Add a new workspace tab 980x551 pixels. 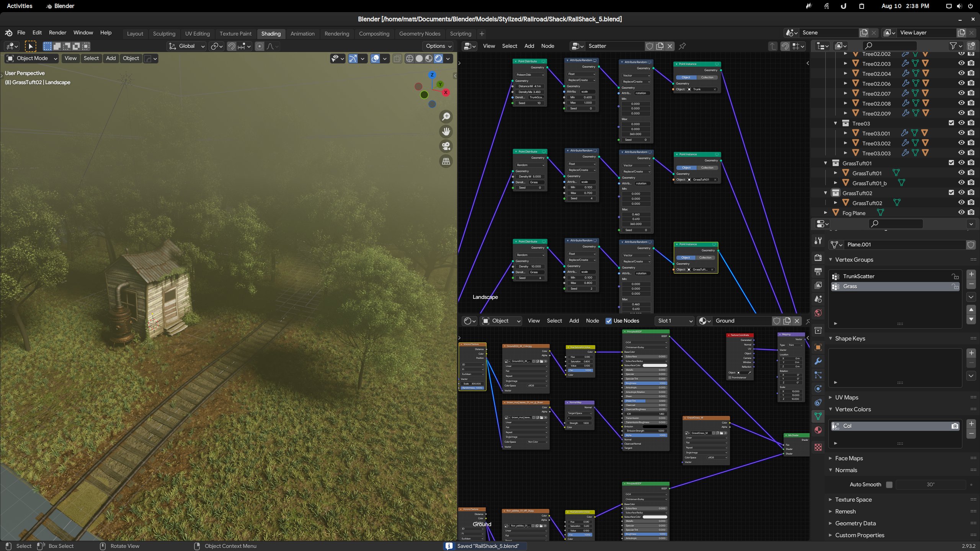click(x=482, y=34)
